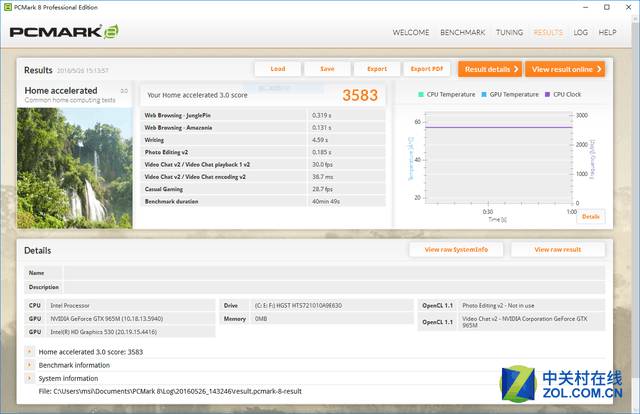Select the Benchmark duration row

pyautogui.click(x=263, y=201)
